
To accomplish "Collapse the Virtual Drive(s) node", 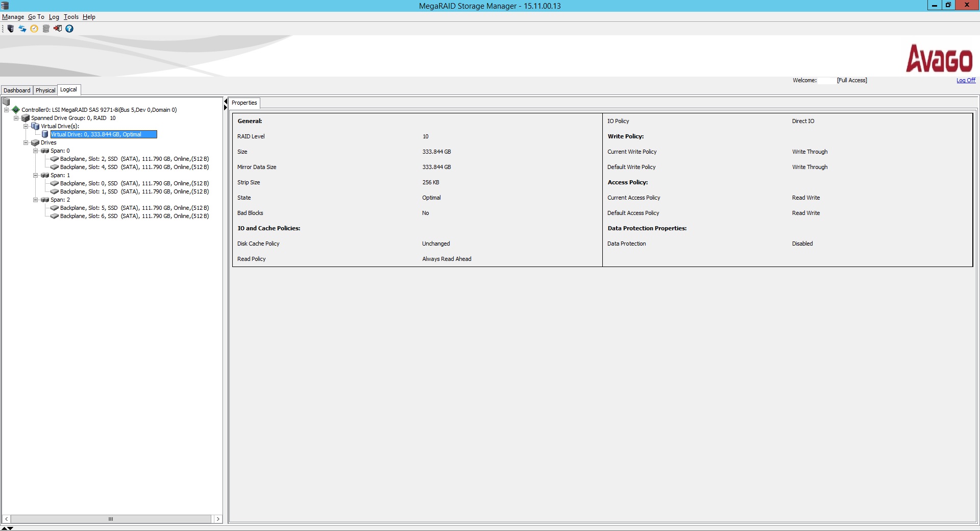I will [x=26, y=126].
